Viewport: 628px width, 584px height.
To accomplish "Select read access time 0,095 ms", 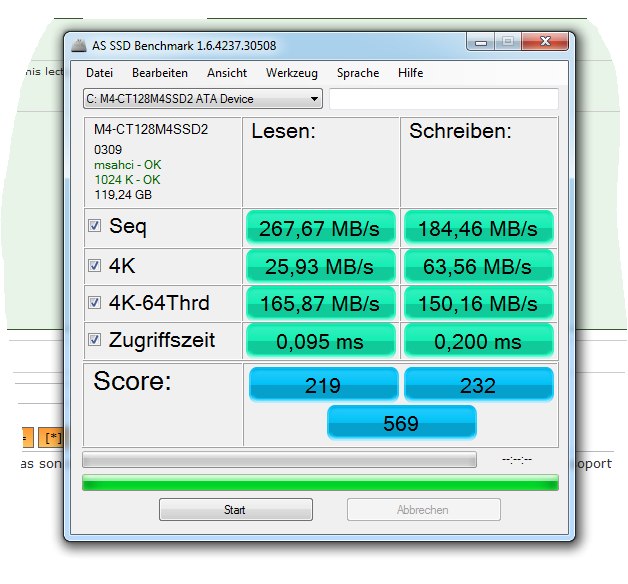I will [321, 341].
